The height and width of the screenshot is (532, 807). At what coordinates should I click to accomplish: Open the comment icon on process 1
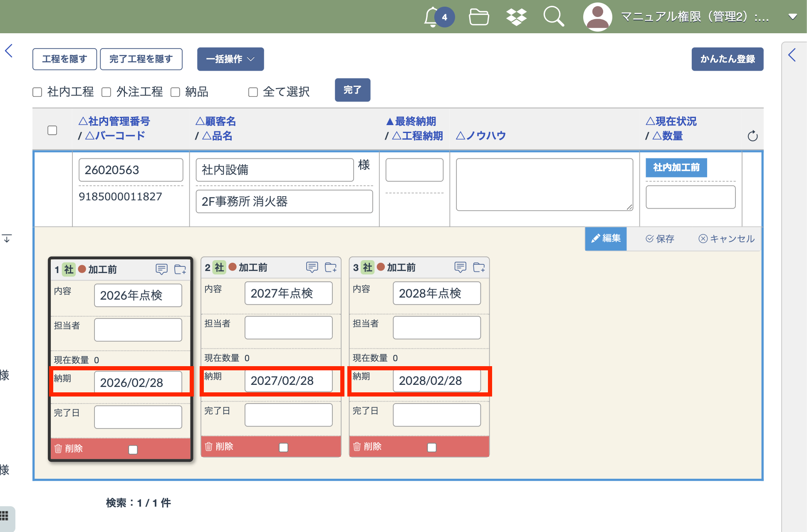tap(161, 269)
